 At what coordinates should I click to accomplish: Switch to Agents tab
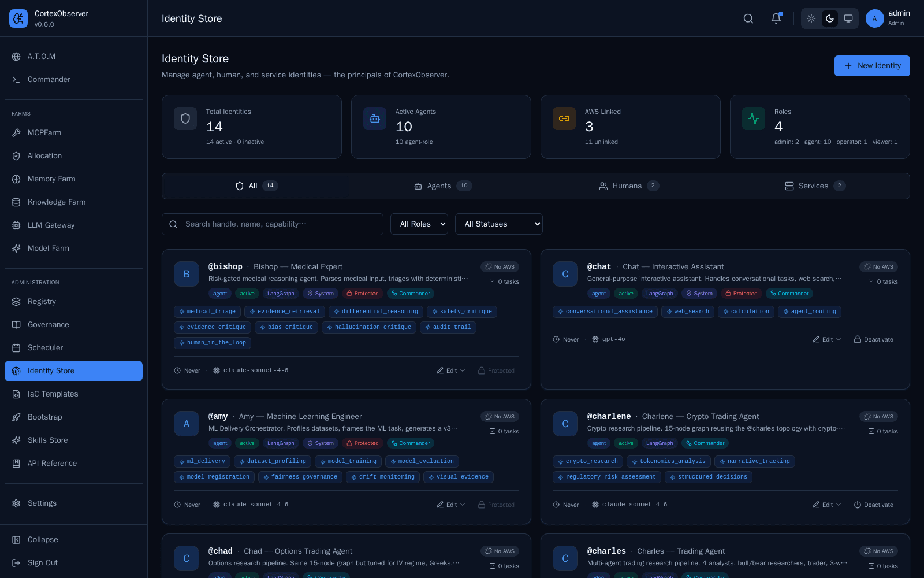coord(443,186)
